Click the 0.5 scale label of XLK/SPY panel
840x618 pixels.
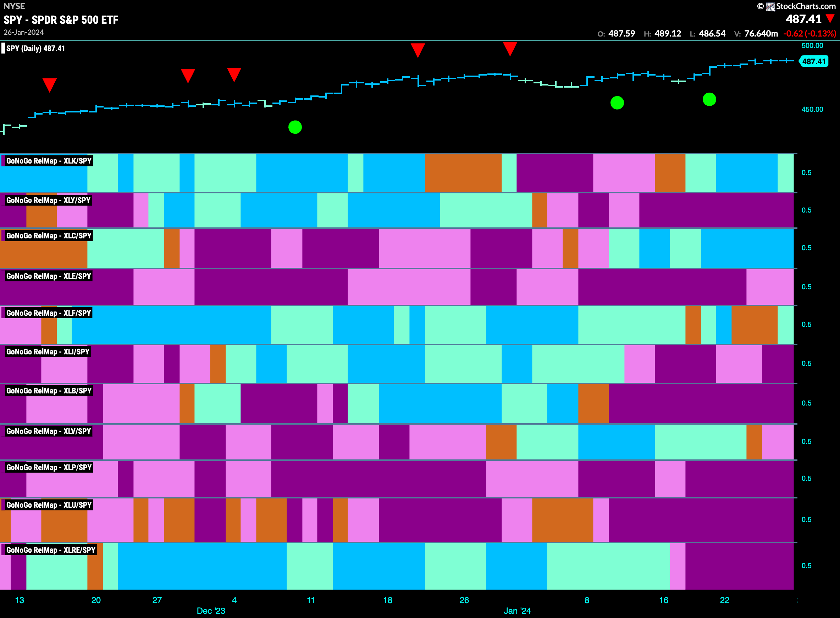806,172
